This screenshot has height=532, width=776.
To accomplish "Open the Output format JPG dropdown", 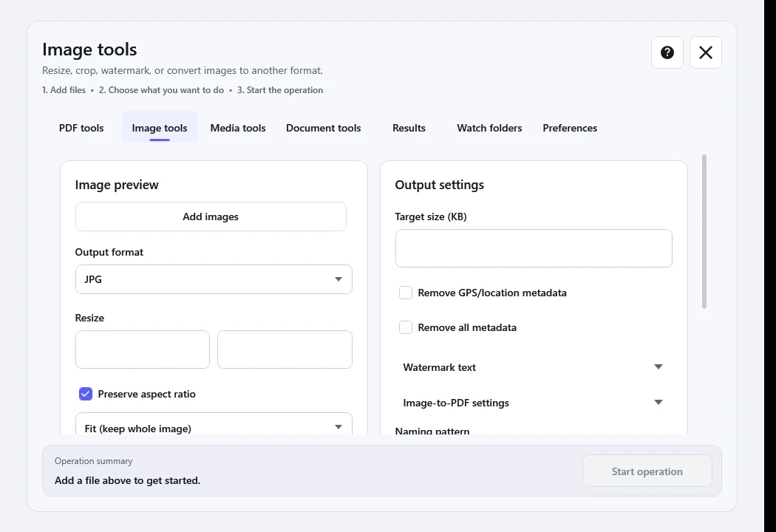I will coord(214,279).
